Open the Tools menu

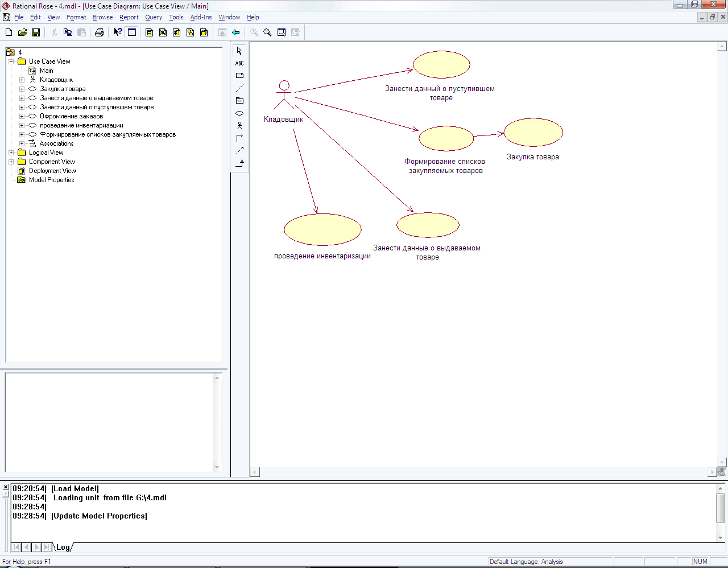click(x=176, y=17)
